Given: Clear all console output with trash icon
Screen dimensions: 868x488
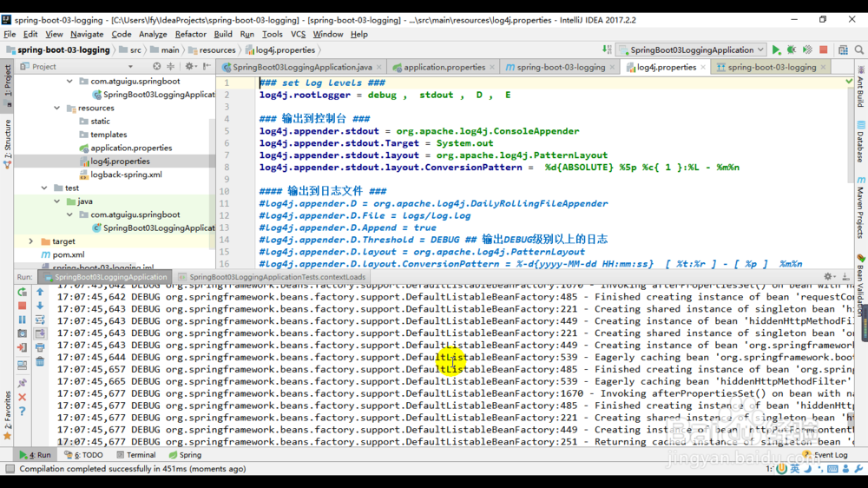Looking at the screenshot, I should tap(40, 362).
